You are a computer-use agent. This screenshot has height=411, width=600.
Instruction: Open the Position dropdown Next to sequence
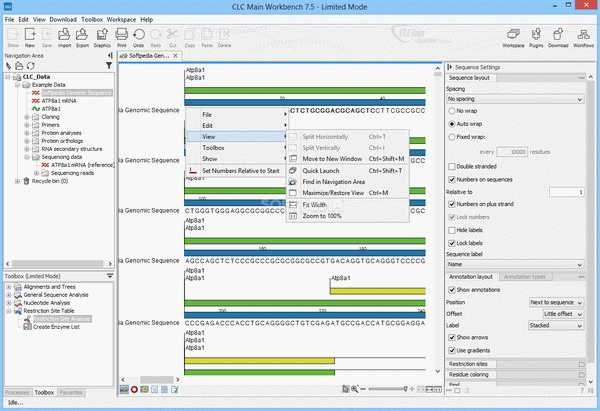click(x=556, y=302)
